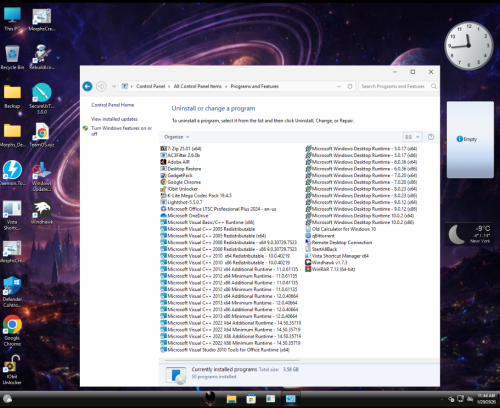Open the change view options dropdown
Viewport: 500px width, 408px height.
coord(418,137)
